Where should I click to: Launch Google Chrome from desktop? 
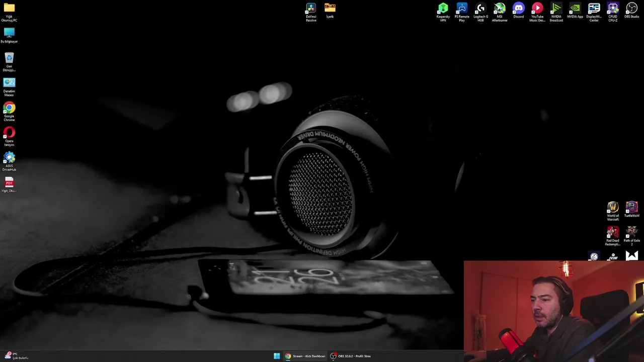pyautogui.click(x=9, y=112)
